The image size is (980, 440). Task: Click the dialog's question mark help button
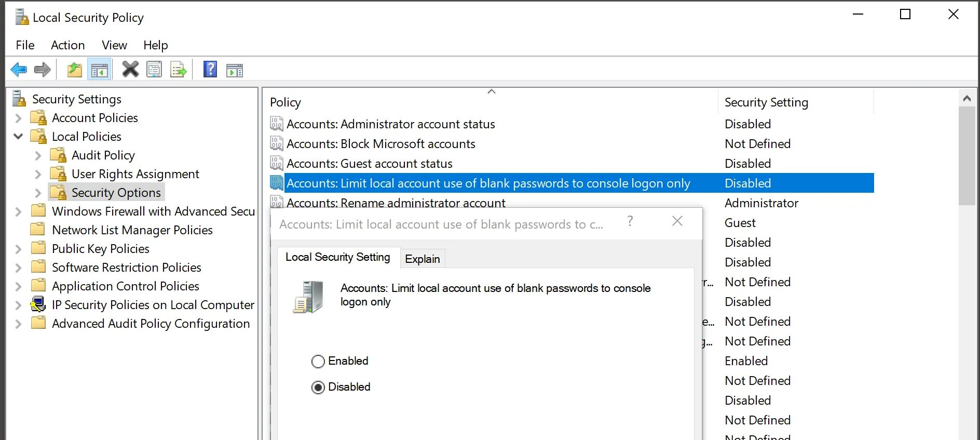point(630,221)
